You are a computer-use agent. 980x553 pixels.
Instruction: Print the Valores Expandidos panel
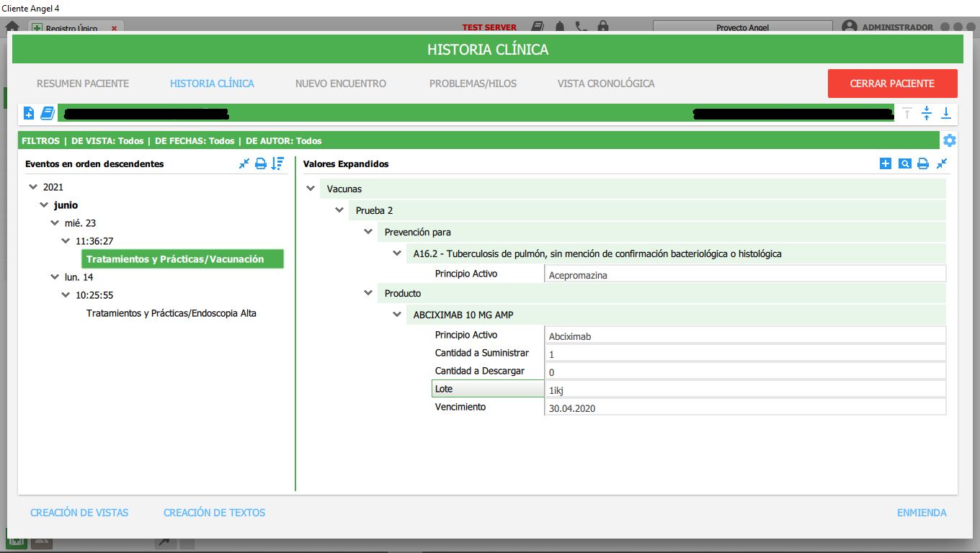923,163
